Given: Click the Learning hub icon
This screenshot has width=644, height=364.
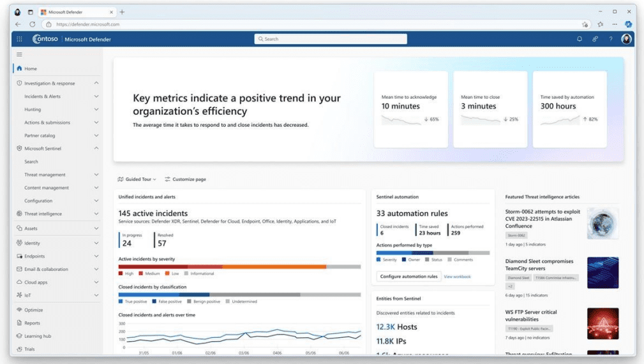Looking at the screenshot, I should point(19,336).
